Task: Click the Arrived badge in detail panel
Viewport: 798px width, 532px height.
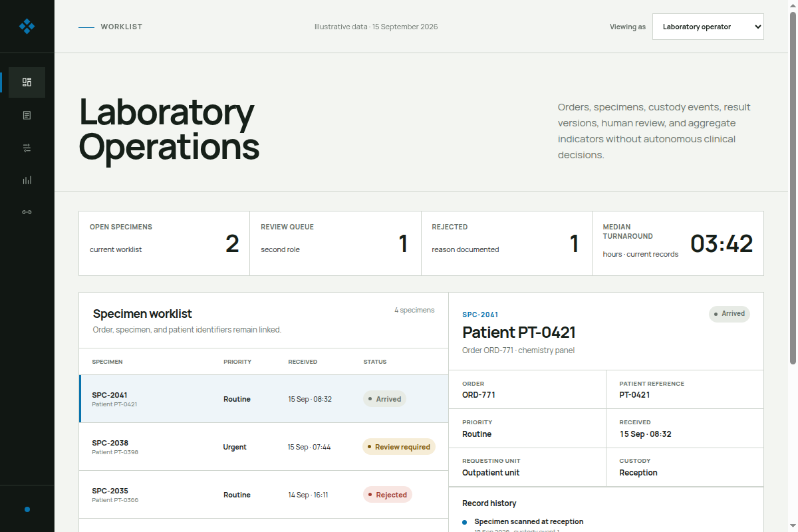Action: point(730,314)
